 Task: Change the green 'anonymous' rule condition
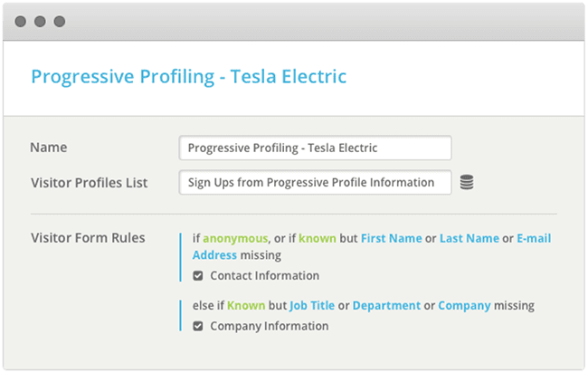235,239
